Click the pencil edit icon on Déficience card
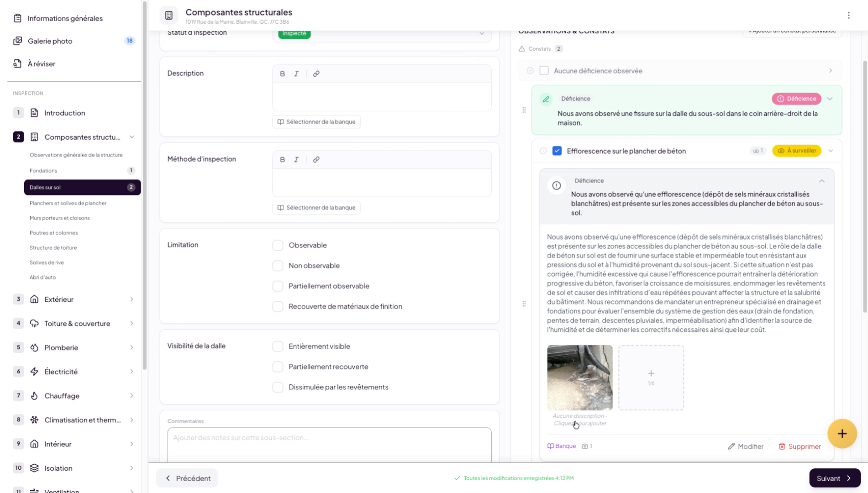 [546, 99]
